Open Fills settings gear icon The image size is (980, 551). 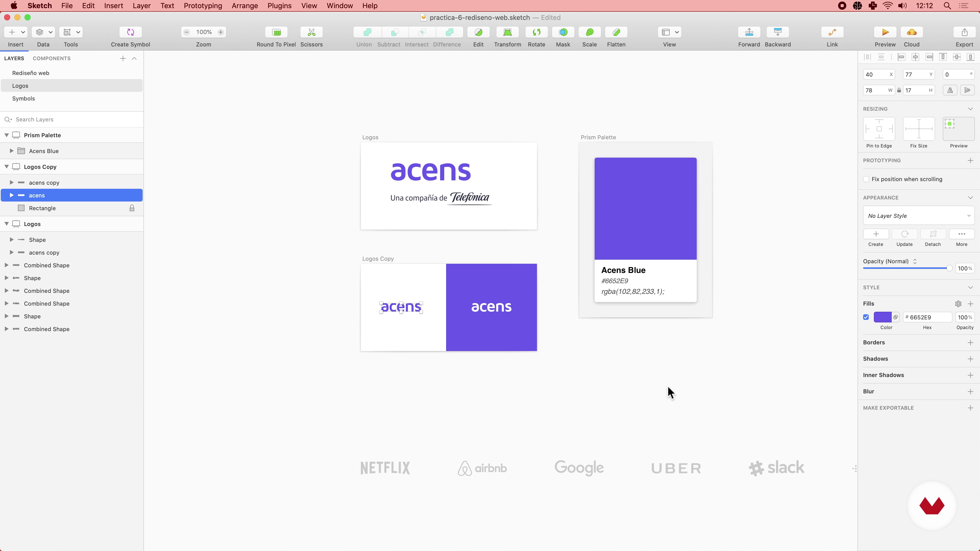[958, 304]
